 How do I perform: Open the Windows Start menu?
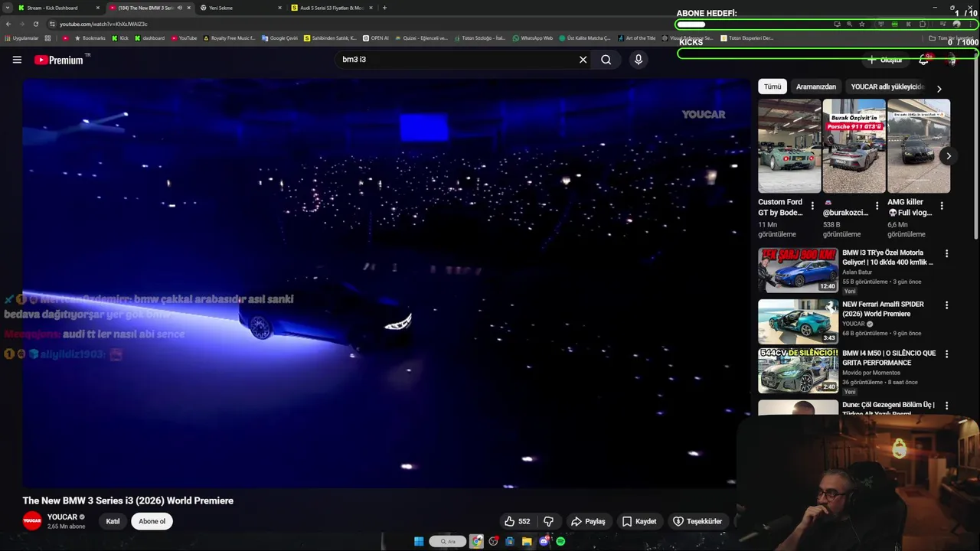click(419, 541)
